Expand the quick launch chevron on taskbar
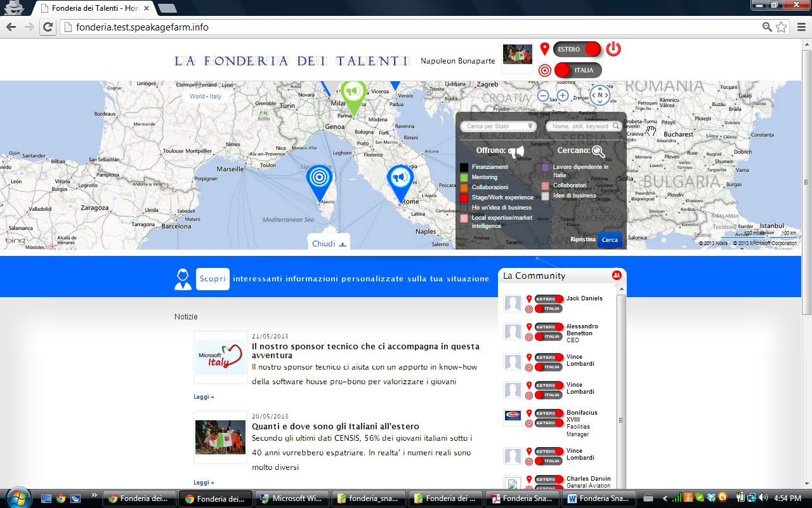812x508 pixels. tap(95, 495)
